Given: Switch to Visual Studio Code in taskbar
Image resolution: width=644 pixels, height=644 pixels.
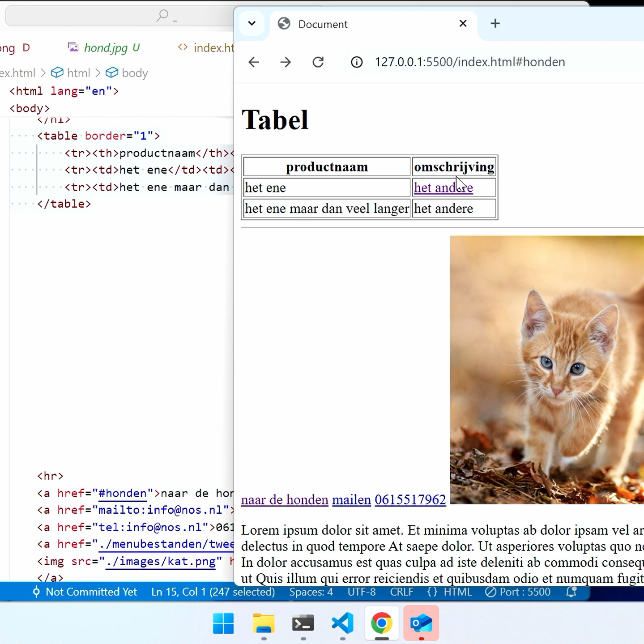Looking at the screenshot, I should (x=342, y=623).
